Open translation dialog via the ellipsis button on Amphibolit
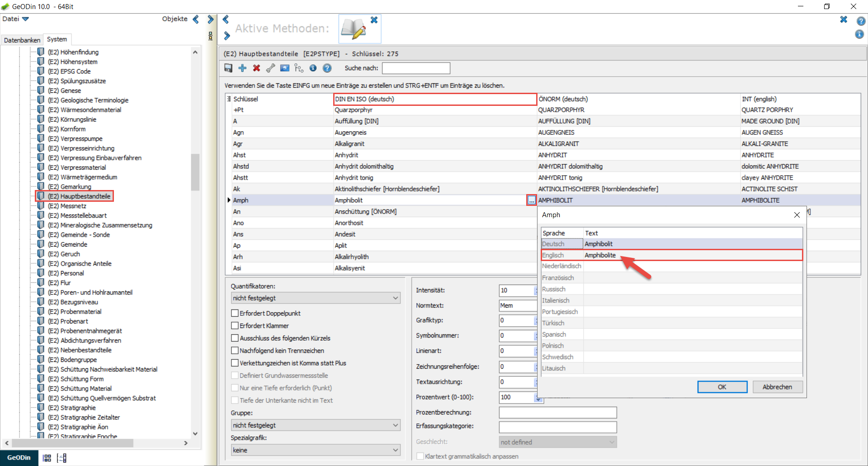The width and height of the screenshot is (868, 466). 532,200
